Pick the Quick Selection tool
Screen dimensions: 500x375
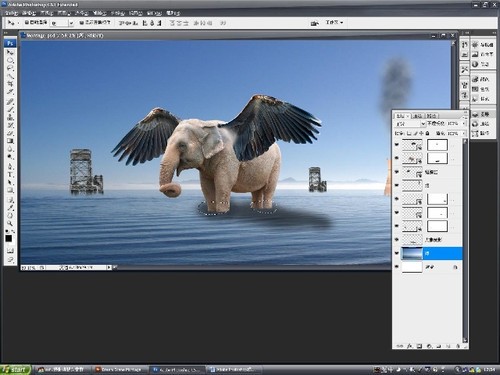pyautogui.click(x=10, y=76)
